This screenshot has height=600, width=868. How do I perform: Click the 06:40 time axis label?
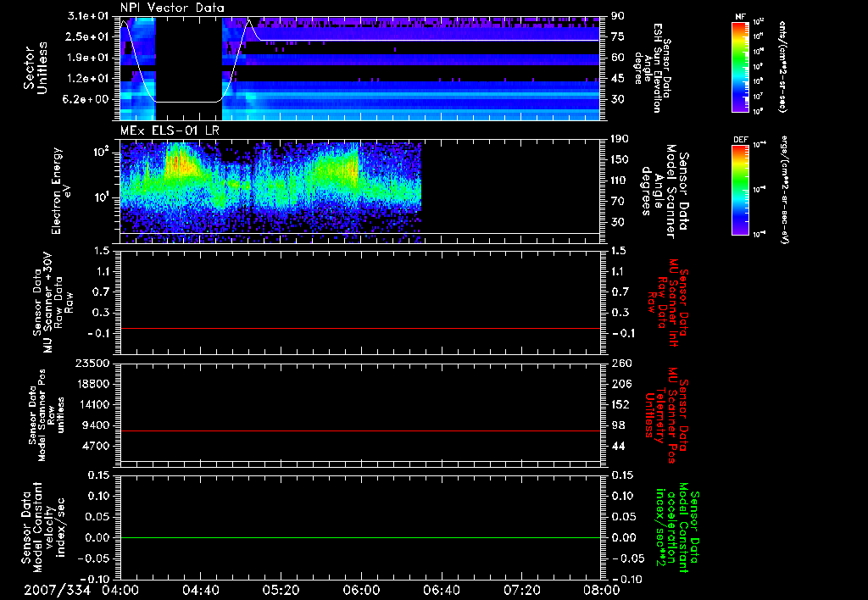pos(441,590)
